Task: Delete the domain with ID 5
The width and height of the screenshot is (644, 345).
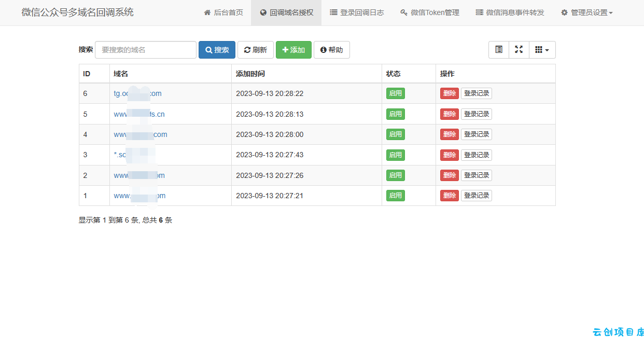Action: point(450,114)
